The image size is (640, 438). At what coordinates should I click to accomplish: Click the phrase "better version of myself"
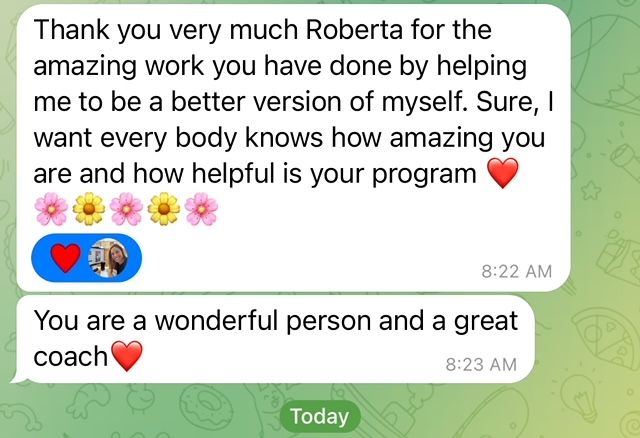click(318, 102)
